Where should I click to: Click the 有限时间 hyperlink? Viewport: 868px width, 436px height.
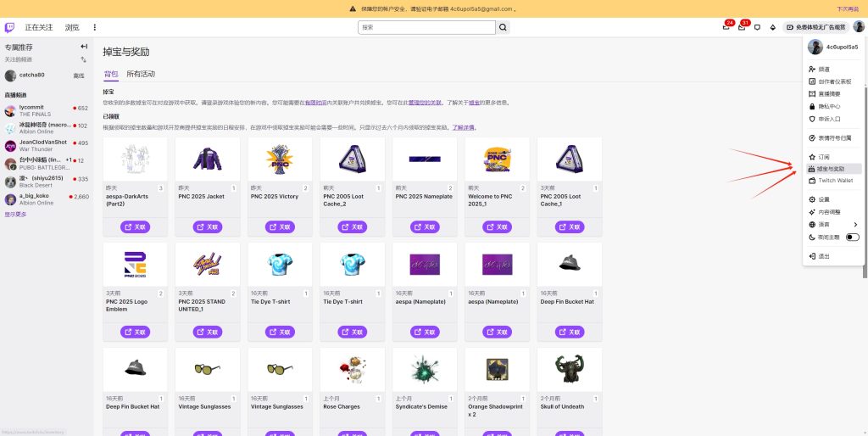pos(315,103)
